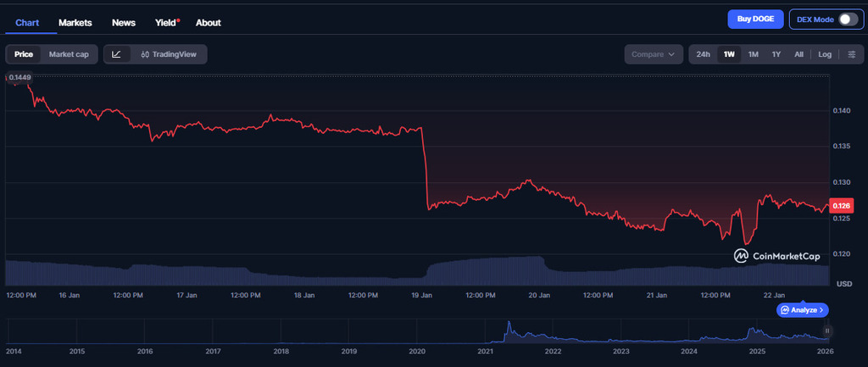Screen dimensions: 868x367
Task: Click the Analyze chat bubble button
Action: click(x=802, y=310)
